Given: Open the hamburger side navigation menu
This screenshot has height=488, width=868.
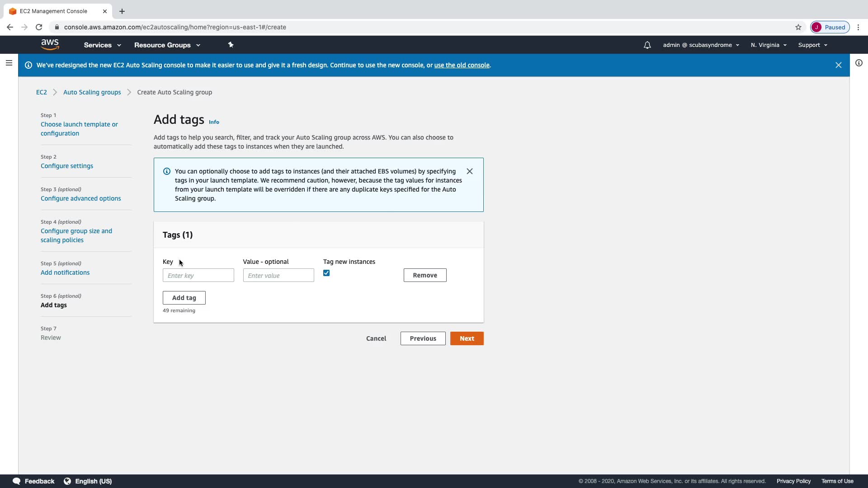Looking at the screenshot, I should (x=9, y=63).
